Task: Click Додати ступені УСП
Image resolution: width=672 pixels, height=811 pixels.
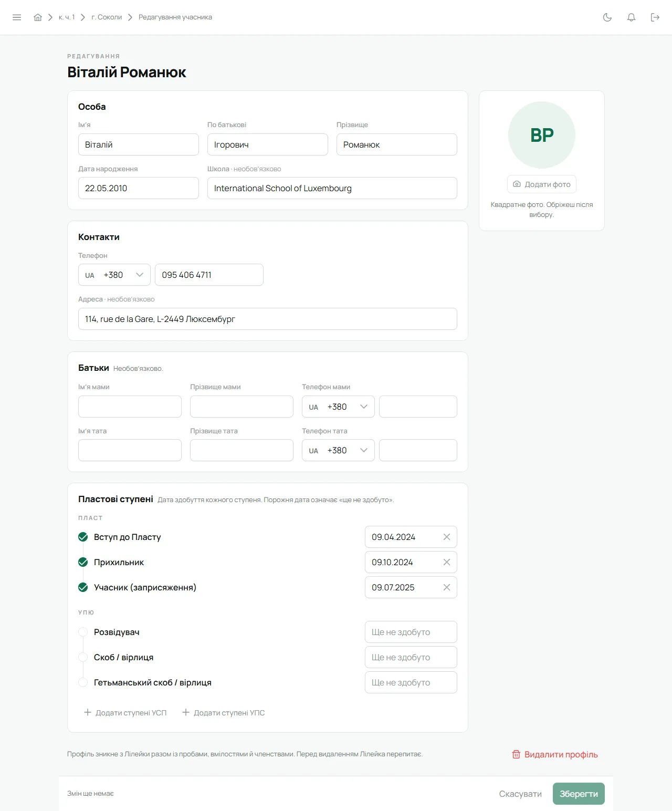Action: tap(125, 713)
